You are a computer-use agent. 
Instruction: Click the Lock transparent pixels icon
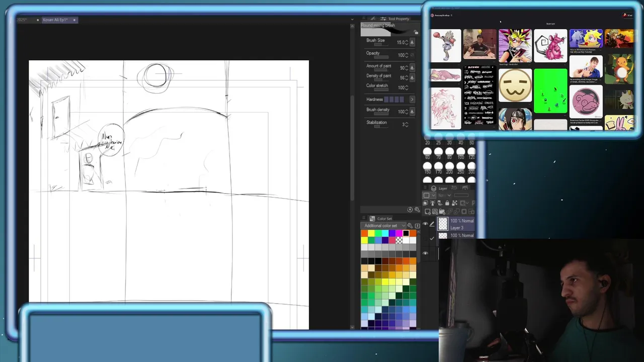click(454, 203)
